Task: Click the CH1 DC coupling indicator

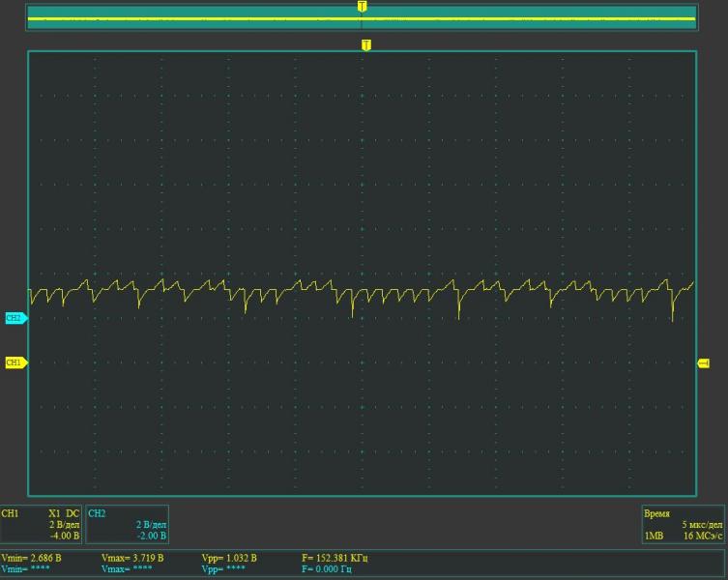Action: click(72, 513)
